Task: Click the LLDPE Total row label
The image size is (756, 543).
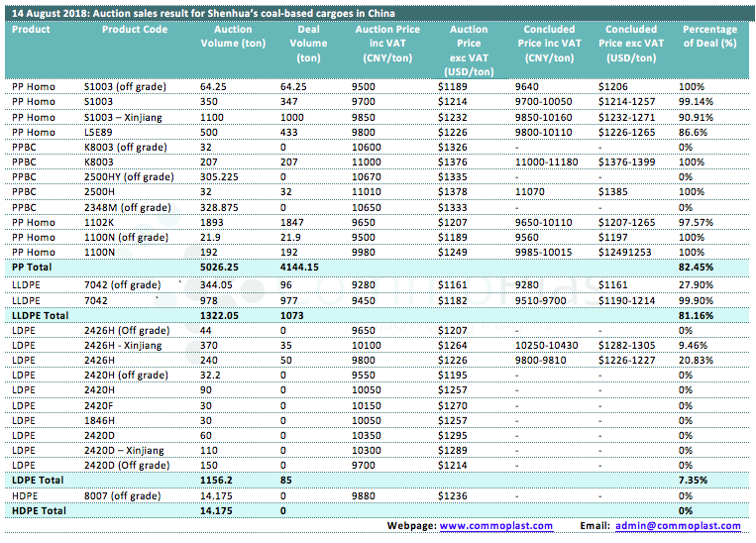Action: [x=38, y=314]
